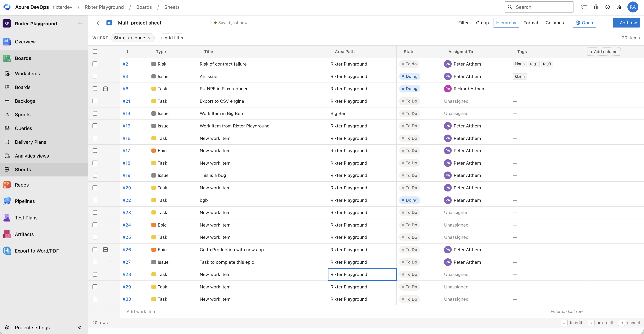Open the assignee cell for Rickard Atthem
The width and height of the screenshot is (644, 334).
[476, 89]
